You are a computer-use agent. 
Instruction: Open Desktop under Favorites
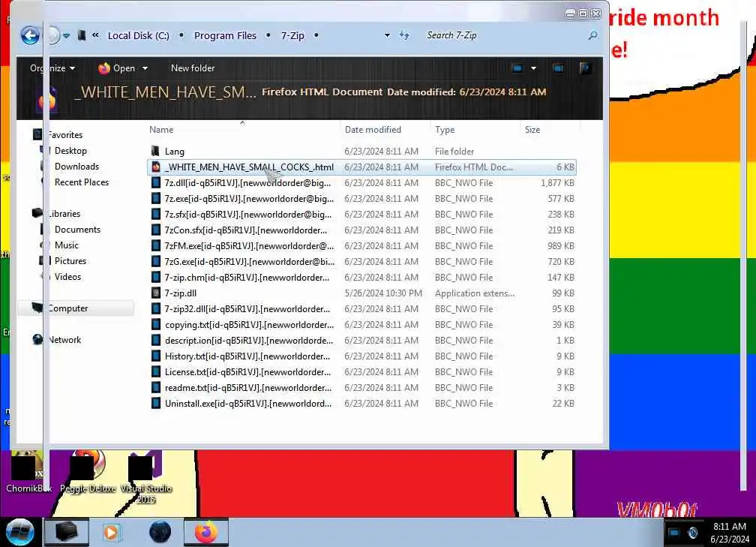coord(70,151)
